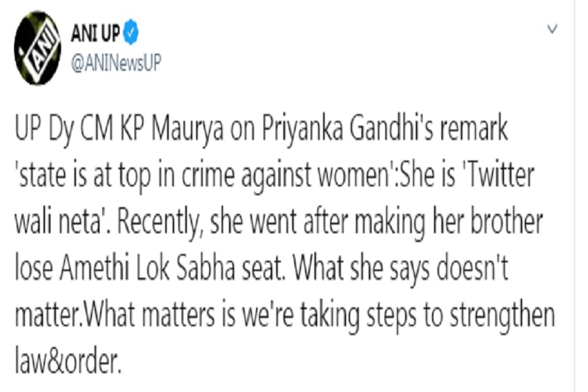Screen dimensions: 588x392
Task: Click the word 'UP' in account name
Action: [x=110, y=33]
